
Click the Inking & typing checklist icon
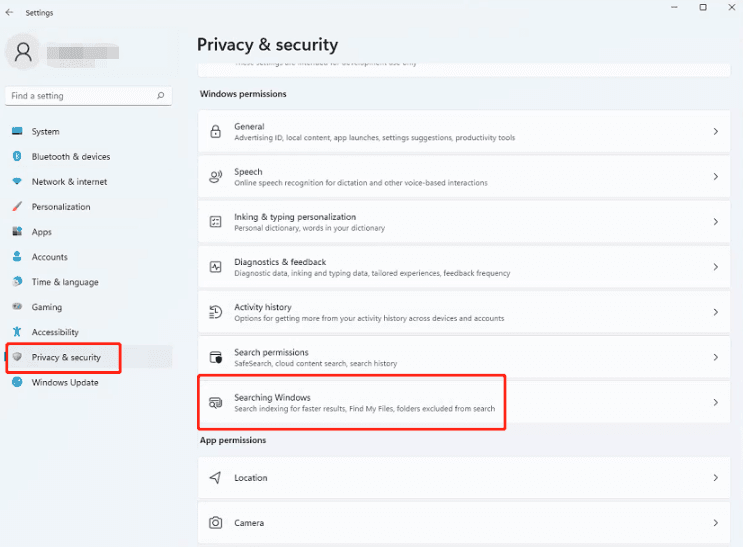[216, 221]
